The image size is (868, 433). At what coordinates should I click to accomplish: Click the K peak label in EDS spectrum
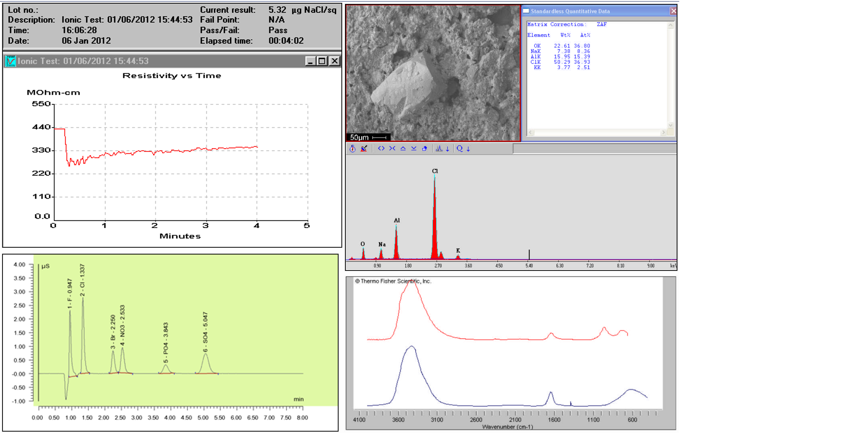point(458,251)
